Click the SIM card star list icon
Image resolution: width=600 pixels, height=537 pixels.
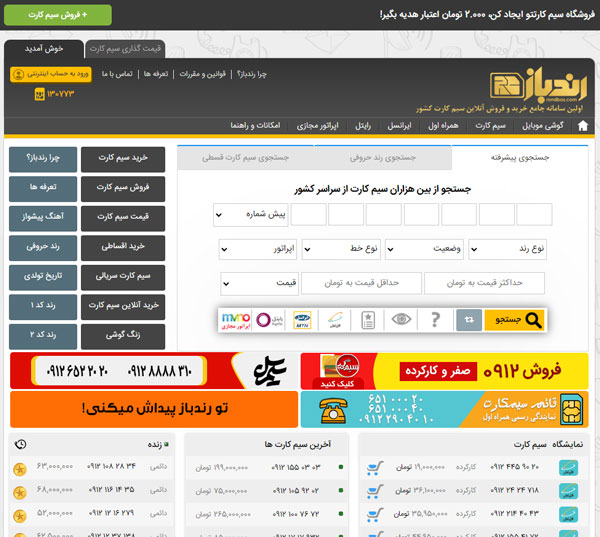pyautogui.click(x=368, y=320)
